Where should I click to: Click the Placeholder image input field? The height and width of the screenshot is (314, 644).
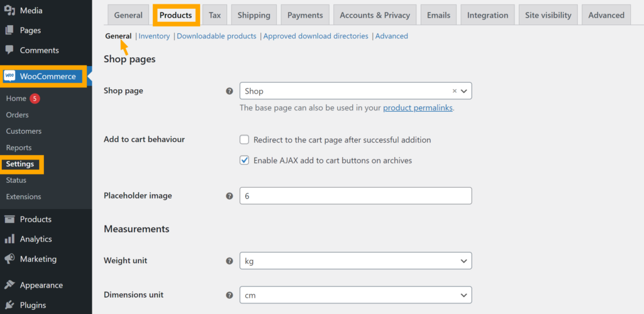point(355,196)
